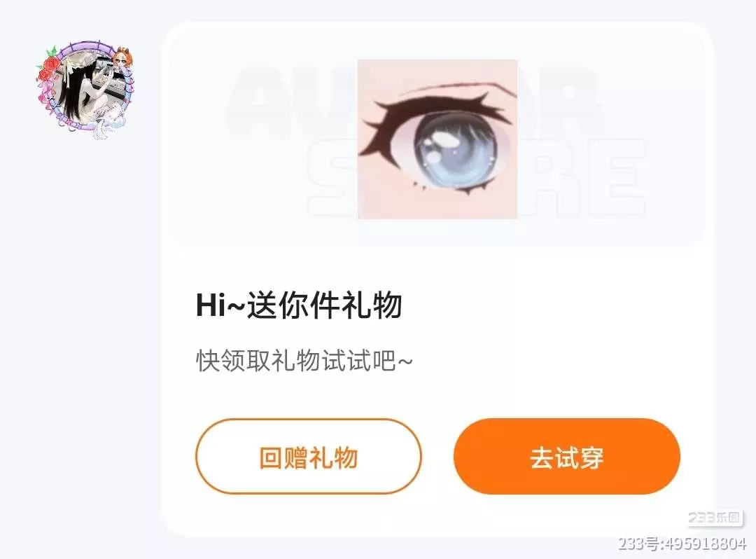Viewport: 756px width, 559px height.
Task: Tap the orange-haired chibi on avatar frame
Action: point(122,58)
